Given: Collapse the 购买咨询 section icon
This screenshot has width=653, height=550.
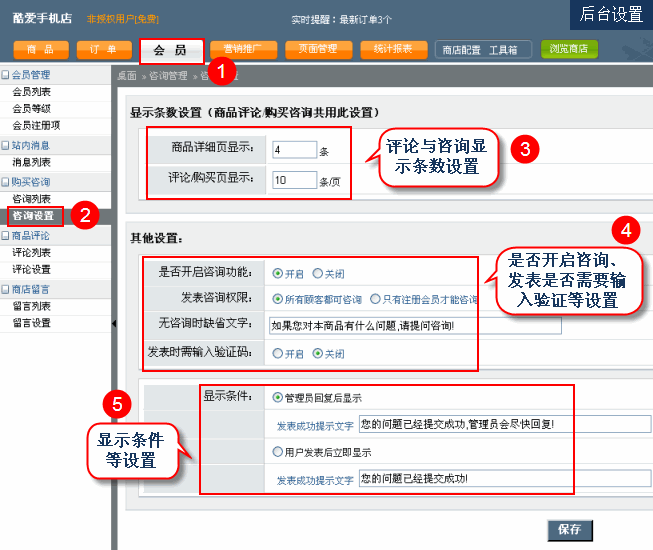Looking at the screenshot, I should click(5, 182).
